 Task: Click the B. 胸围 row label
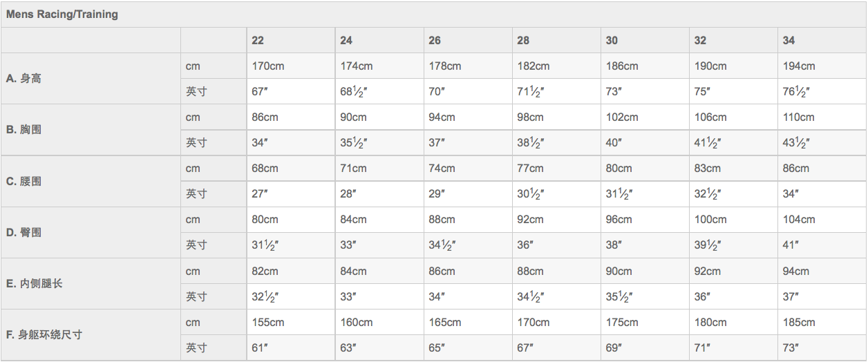(23, 129)
